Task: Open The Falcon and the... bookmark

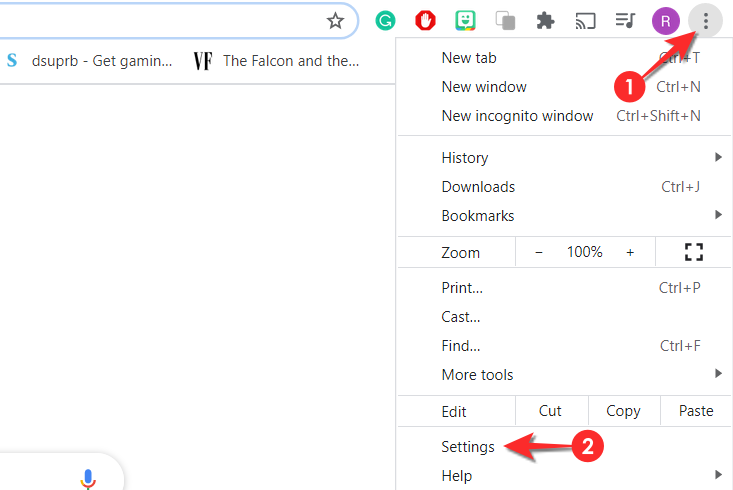Action: coord(277,61)
